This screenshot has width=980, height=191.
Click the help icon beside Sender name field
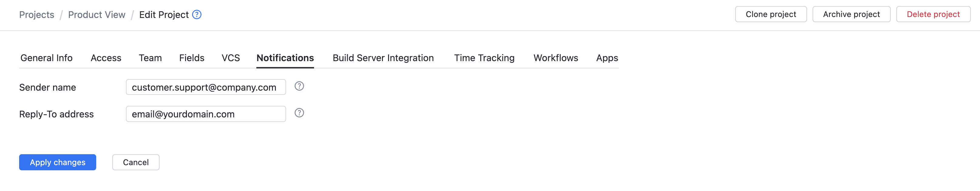click(299, 86)
